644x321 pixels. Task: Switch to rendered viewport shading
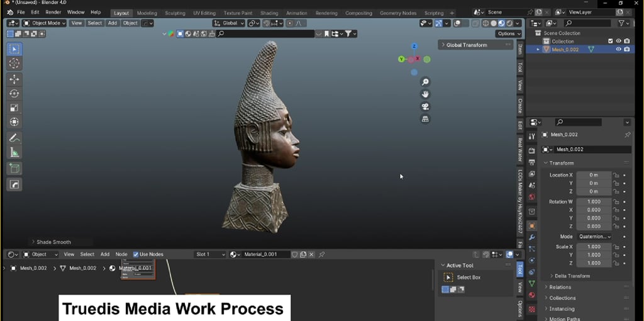click(509, 23)
